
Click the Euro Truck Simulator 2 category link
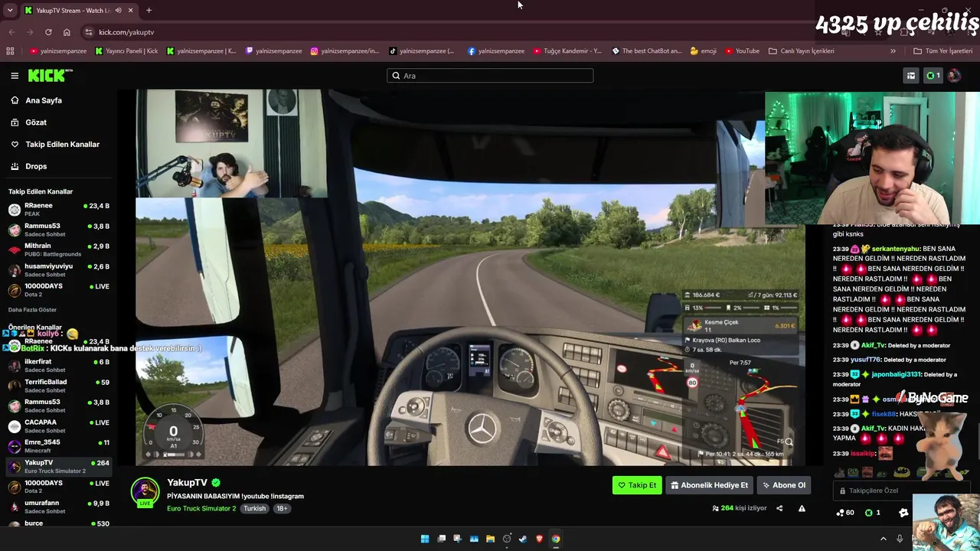[201, 508]
